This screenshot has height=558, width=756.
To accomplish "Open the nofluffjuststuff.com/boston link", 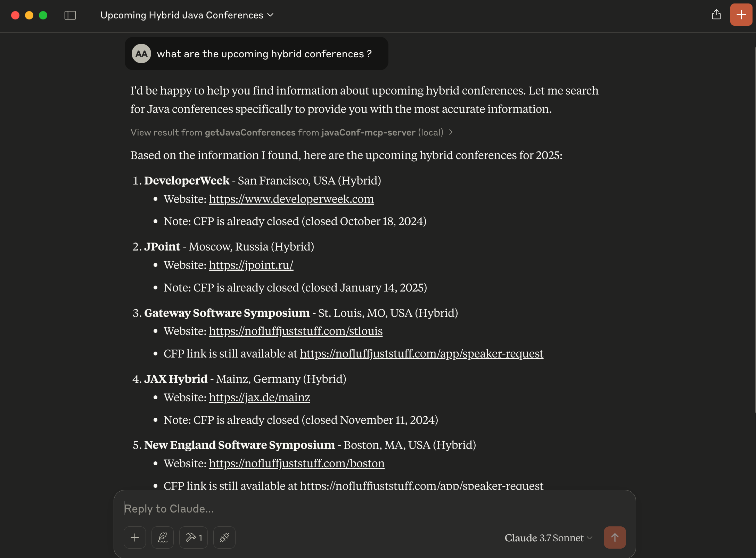I will [297, 463].
